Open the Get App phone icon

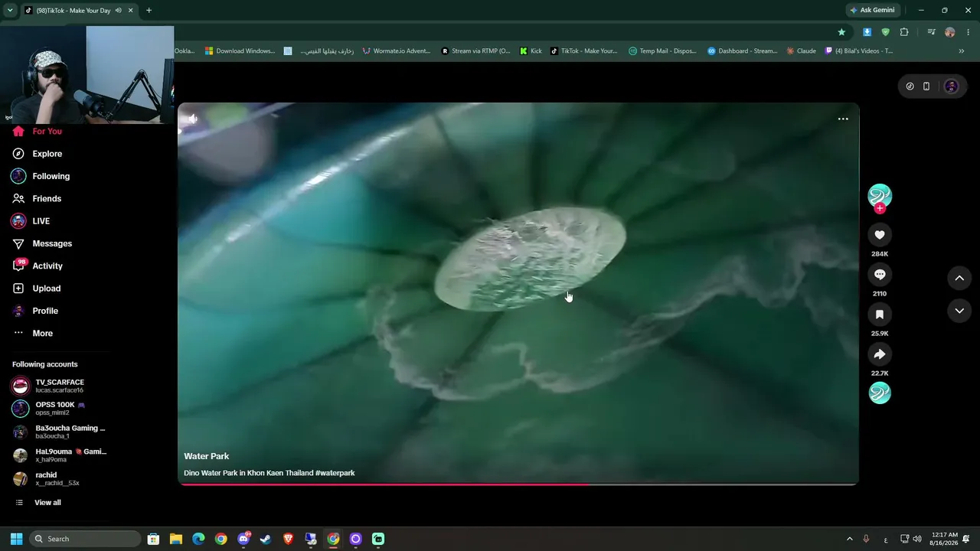pyautogui.click(x=926, y=86)
